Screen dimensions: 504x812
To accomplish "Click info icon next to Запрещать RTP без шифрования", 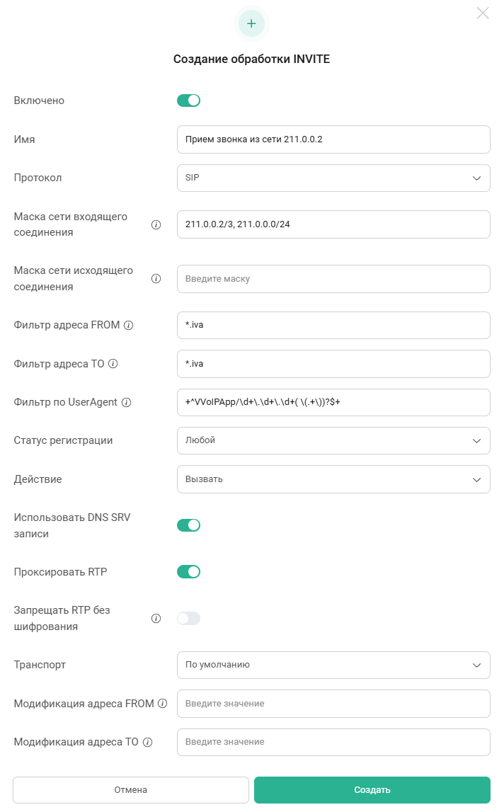I will tap(156, 619).
